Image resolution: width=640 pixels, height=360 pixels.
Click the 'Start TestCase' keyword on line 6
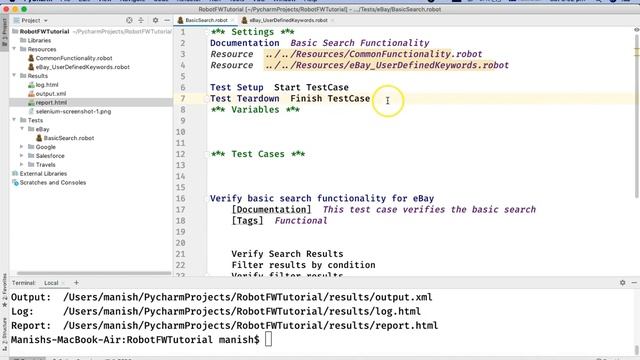(311, 87)
